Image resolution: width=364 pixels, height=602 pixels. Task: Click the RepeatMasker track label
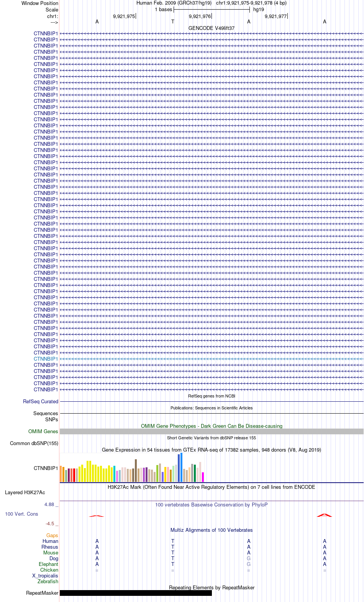(42, 593)
